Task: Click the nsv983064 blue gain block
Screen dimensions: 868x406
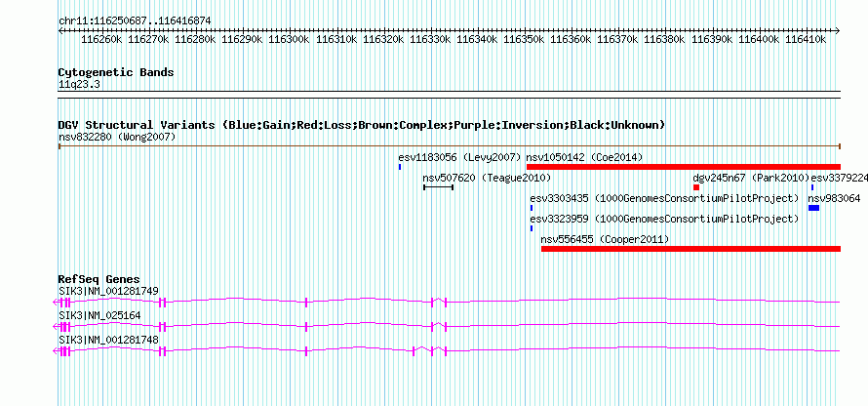Action: 813,208
